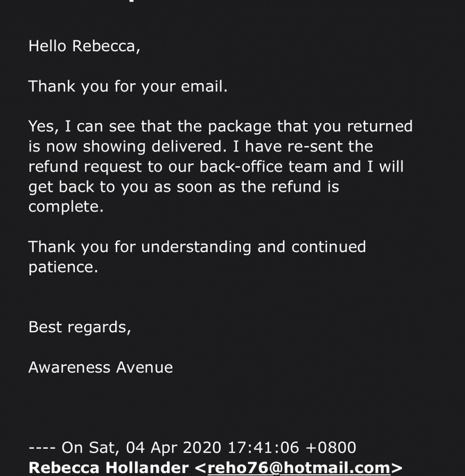Screen dimensions: 465x476
Task: Click the "Thank you for your email." sentence
Action: point(128,86)
